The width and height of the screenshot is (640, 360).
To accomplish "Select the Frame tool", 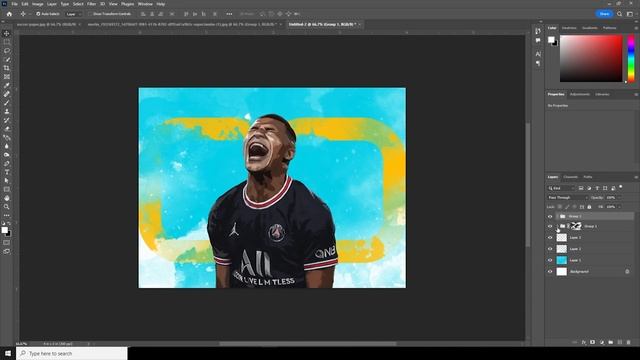I will pos(7,77).
